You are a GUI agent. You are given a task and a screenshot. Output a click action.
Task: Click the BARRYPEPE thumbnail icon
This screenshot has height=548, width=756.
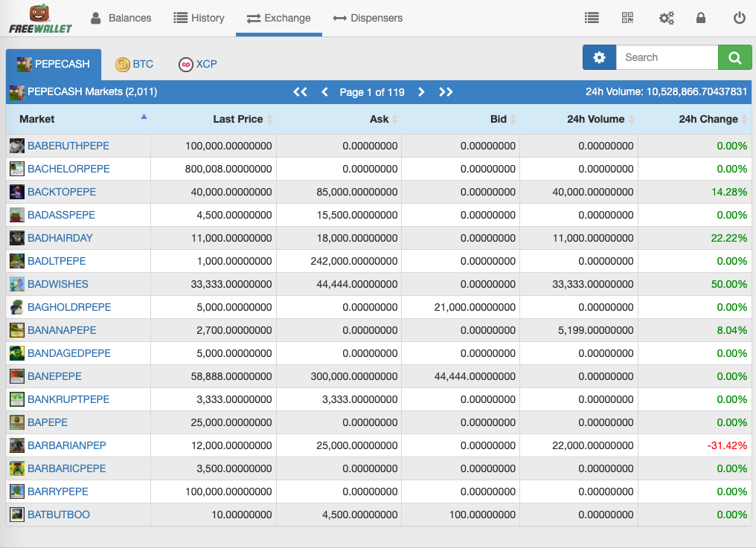(17, 491)
